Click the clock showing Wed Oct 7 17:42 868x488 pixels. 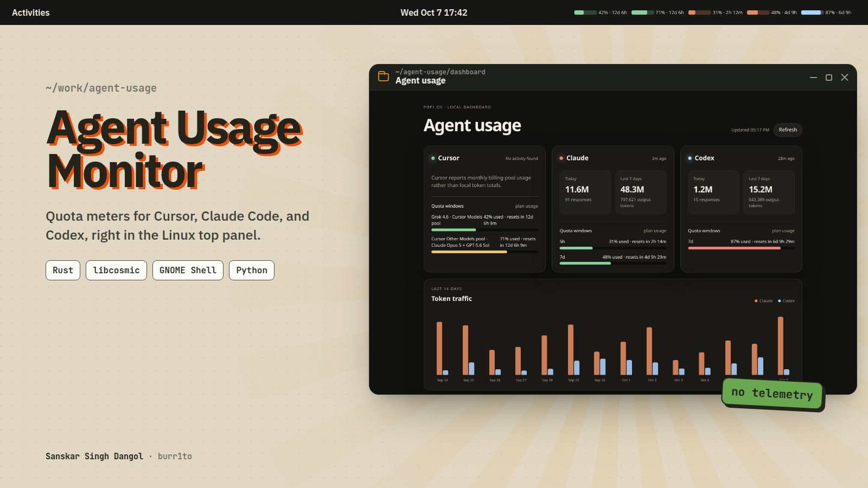[434, 12]
